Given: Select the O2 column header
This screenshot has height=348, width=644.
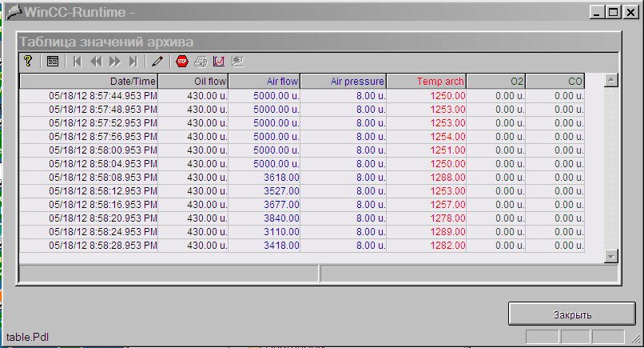Looking at the screenshot, I should pyautogui.click(x=495, y=82).
